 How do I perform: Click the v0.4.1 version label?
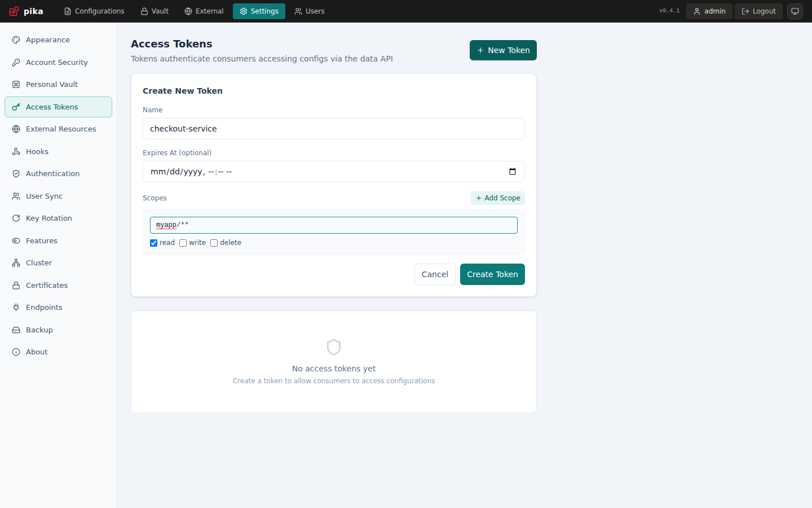pos(669,11)
